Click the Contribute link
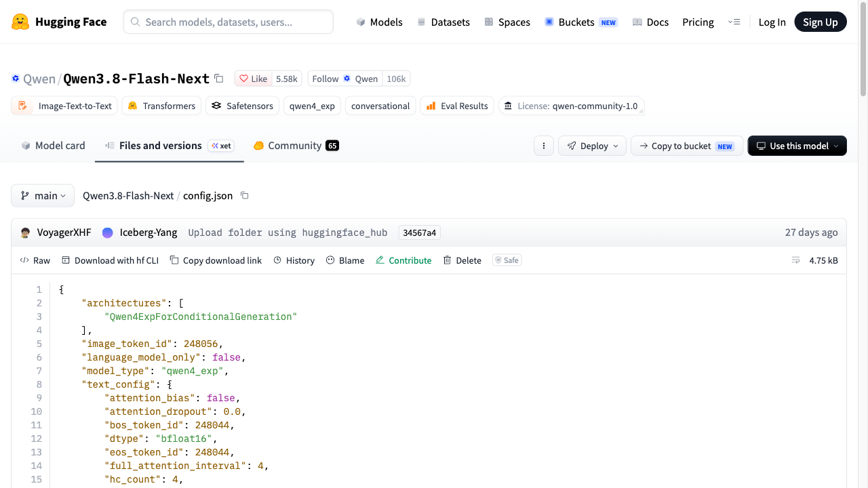 tap(403, 260)
